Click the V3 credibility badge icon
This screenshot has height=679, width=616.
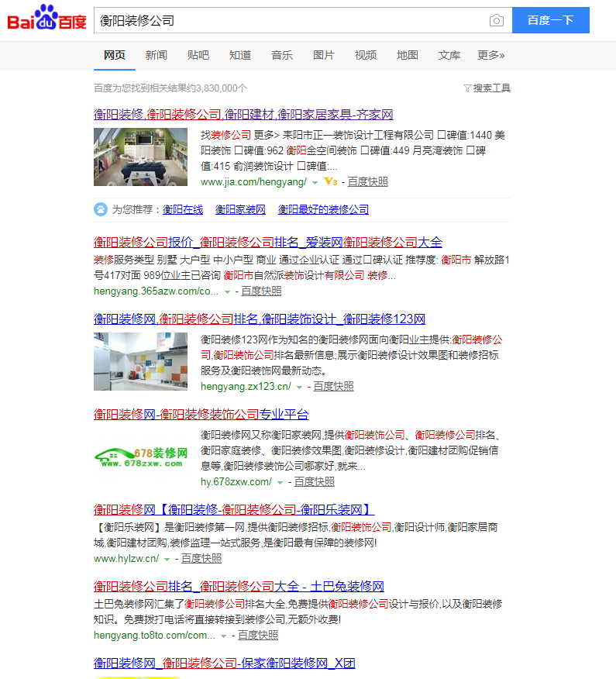point(330,182)
